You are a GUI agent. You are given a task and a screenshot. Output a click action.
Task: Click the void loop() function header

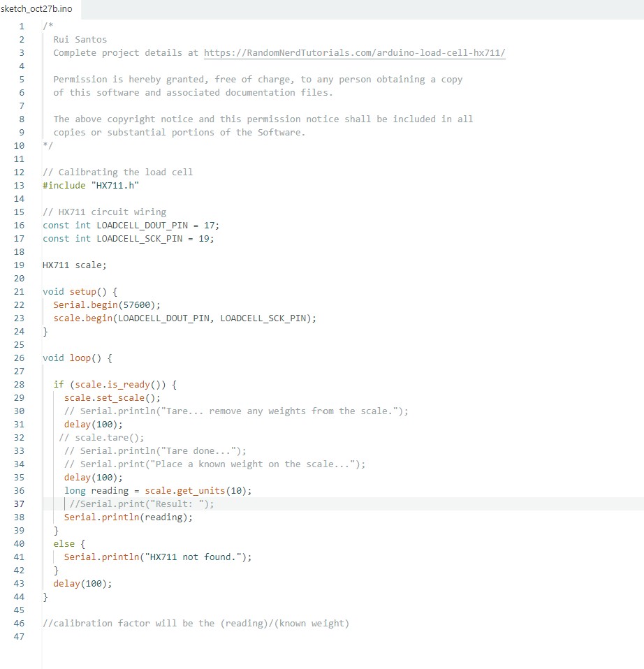[77, 358]
